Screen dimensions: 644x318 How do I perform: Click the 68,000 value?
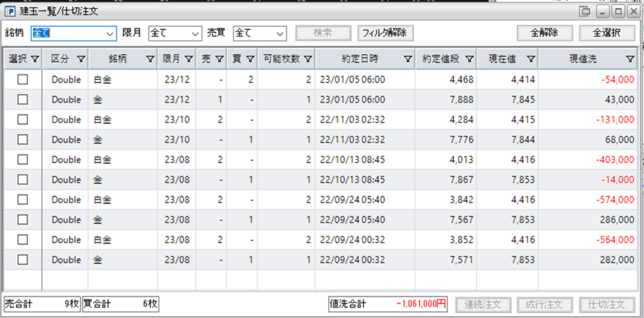pyautogui.click(x=619, y=140)
